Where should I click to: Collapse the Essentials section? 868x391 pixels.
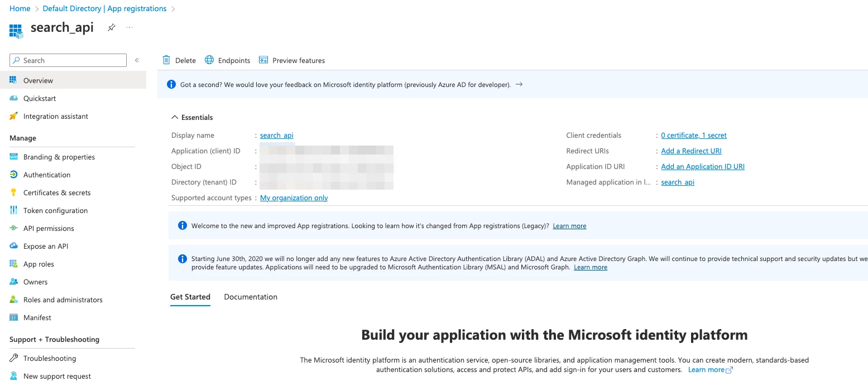coord(192,117)
